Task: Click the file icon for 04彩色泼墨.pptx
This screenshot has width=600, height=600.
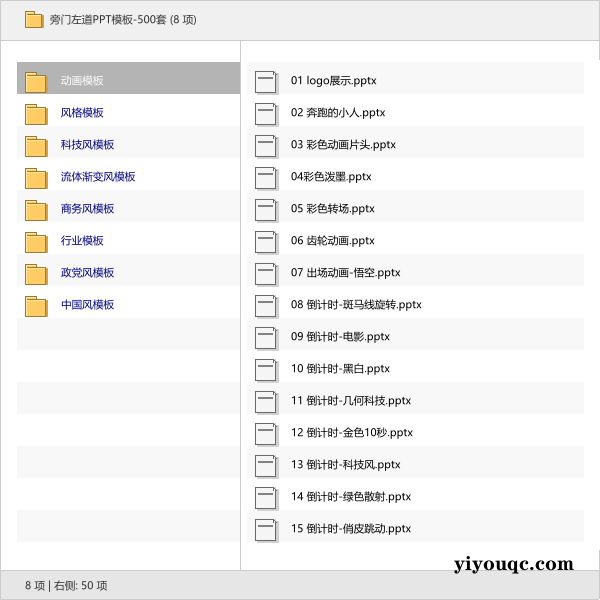Action: pos(265,177)
